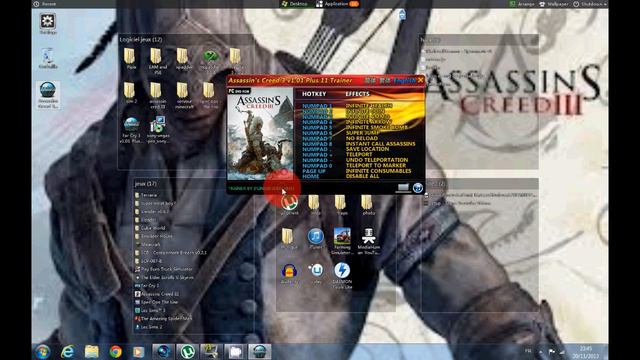The width and height of the screenshot is (640, 360).
Task: Open Spec Ops The Line in jeux list
Action: pos(157,302)
